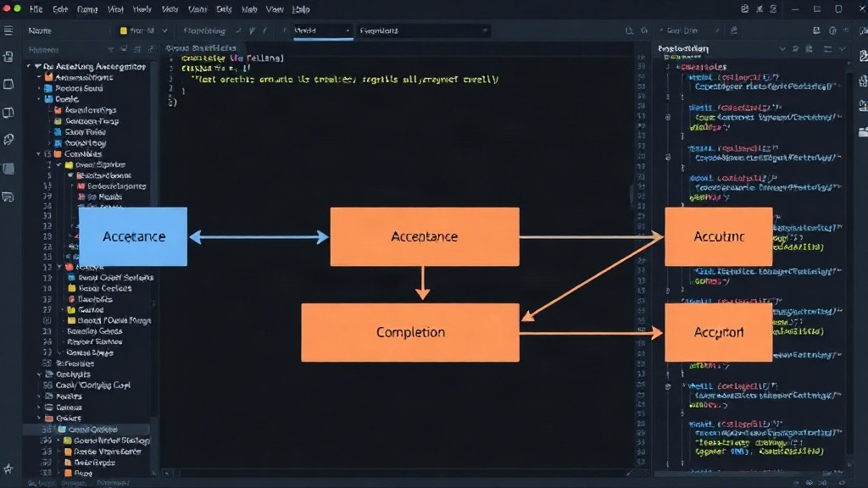Click the first icon right of Floatbting label
The width and height of the screenshot is (868, 488).
coord(238,30)
